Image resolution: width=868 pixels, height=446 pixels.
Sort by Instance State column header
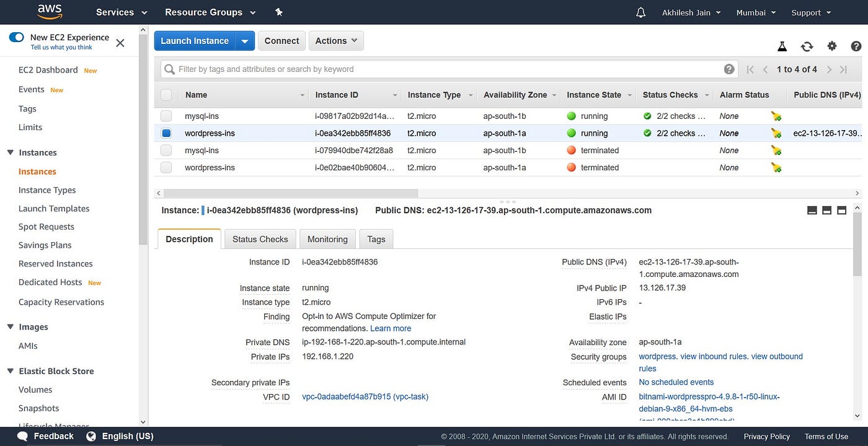point(594,95)
